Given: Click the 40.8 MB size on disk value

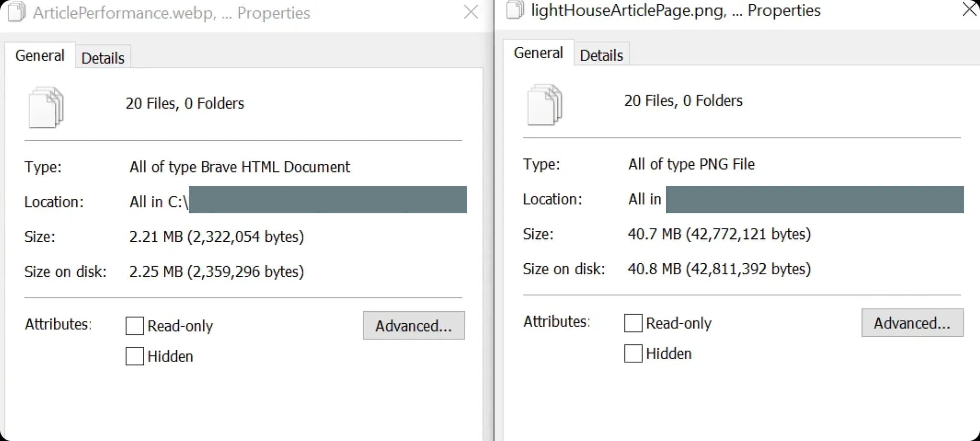Looking at the screenshot, I should click(719, 269).
